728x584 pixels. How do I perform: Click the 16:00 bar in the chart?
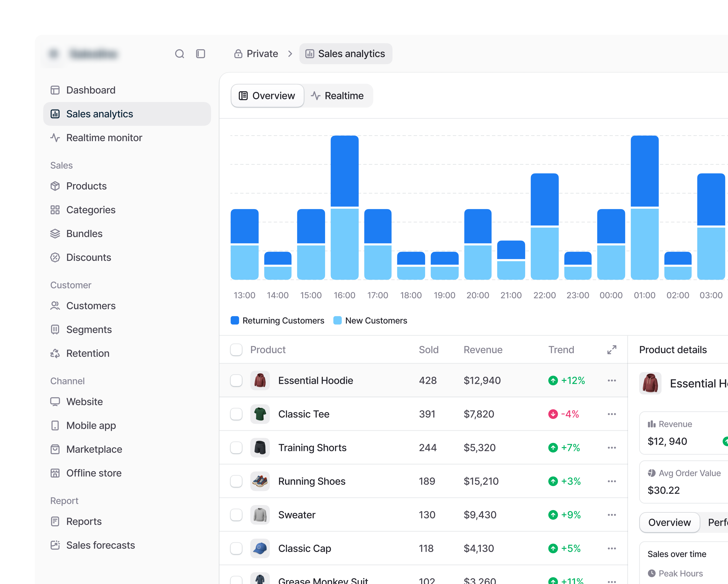[344, 207]
